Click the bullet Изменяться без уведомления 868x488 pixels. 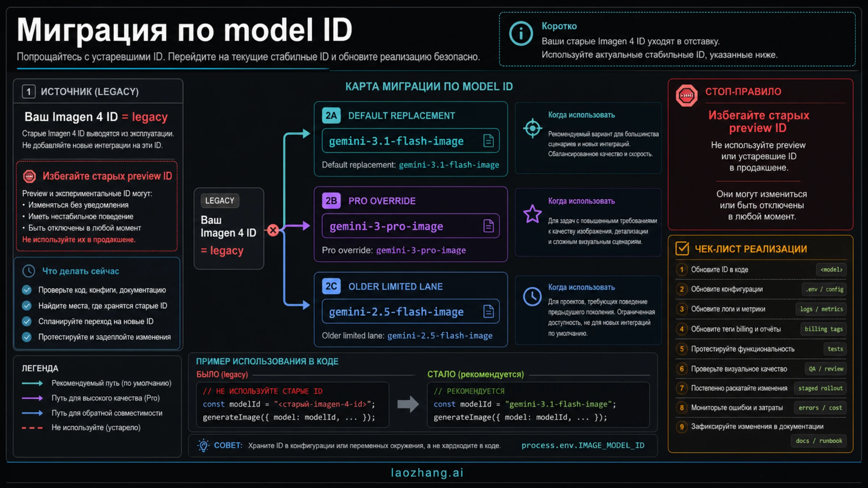click(x=78, y=205)
